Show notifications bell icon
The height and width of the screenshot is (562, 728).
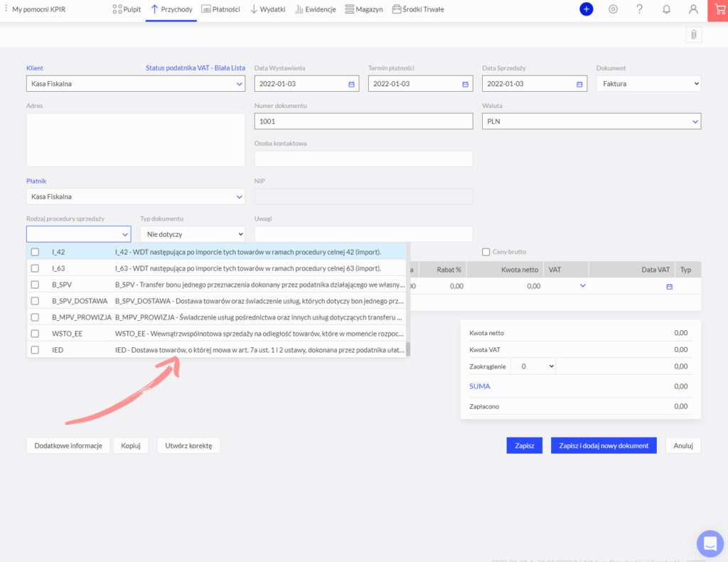666,9
